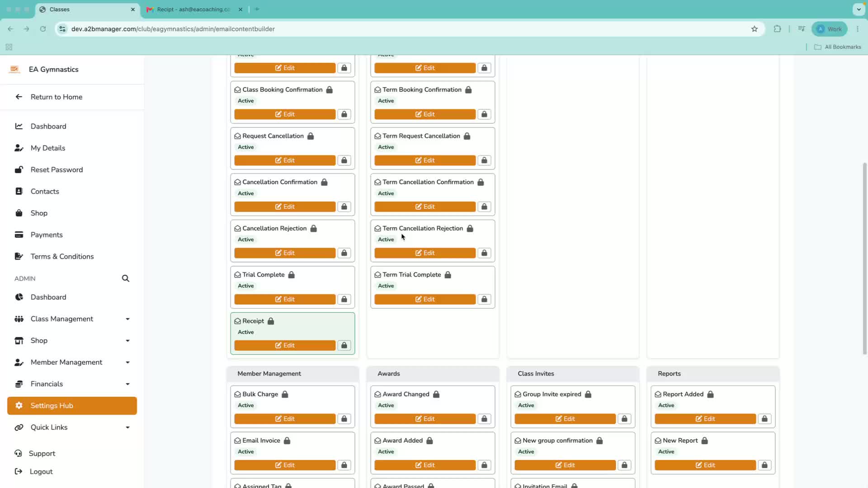Image resolution: width=868 pixels, height=488 pixels.
Task: Click the Return to Home arrow icon
Action: pyautogui.click(x=19, y=97)
